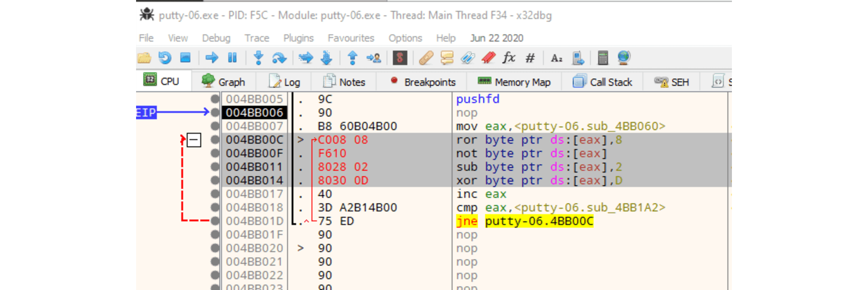This screenshot has width=868, height=290.
Task: Open Functions with the fx icon
Action: 509,58
